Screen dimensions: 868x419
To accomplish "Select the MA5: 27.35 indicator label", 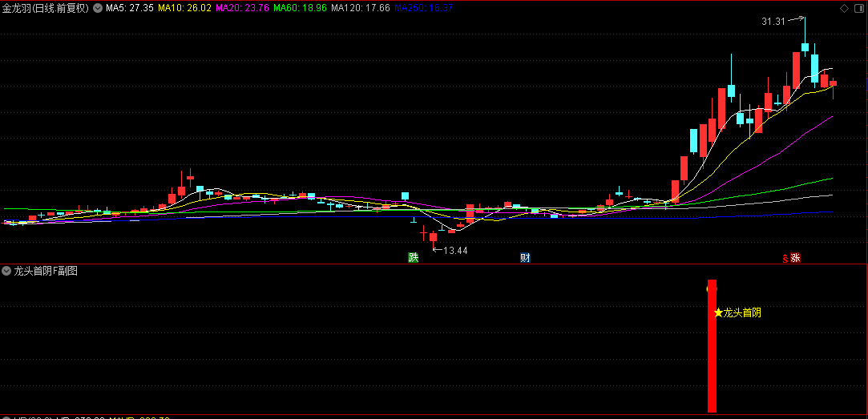I will (130, 8).
